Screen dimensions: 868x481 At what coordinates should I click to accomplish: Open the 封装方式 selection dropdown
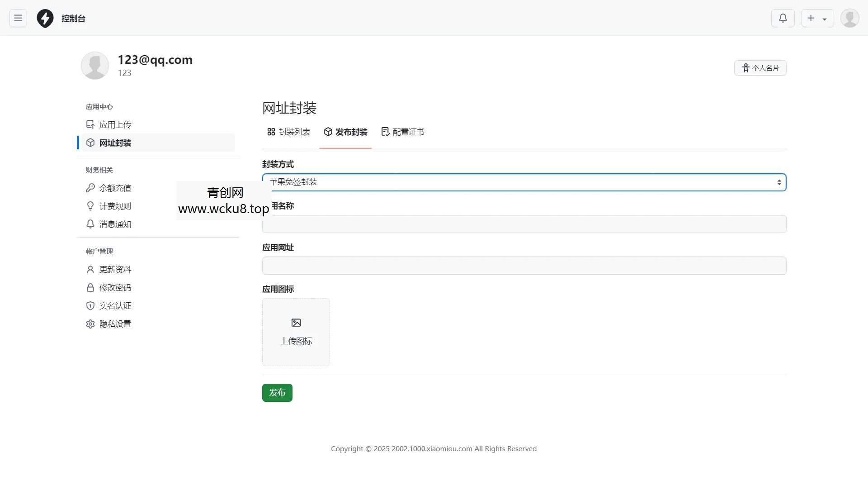(524, 182)
